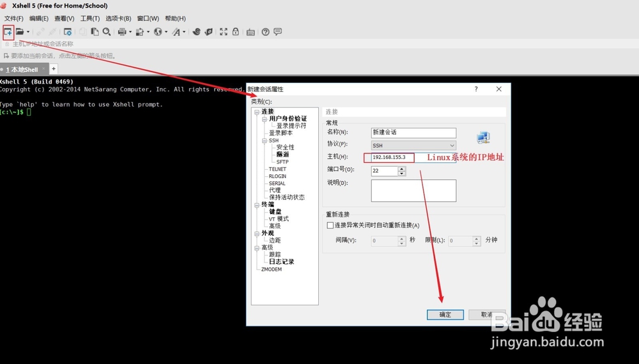The image size is (639, 364).
Task: Open the sessions folder icon
Action: [x=20, y=32]
